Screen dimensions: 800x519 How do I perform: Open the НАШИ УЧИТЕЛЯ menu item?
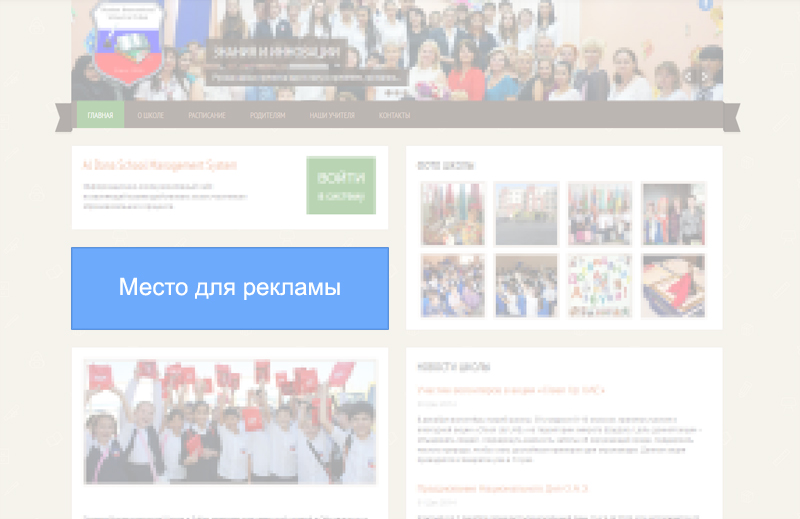pyautogui.click(x=331, y=115)
